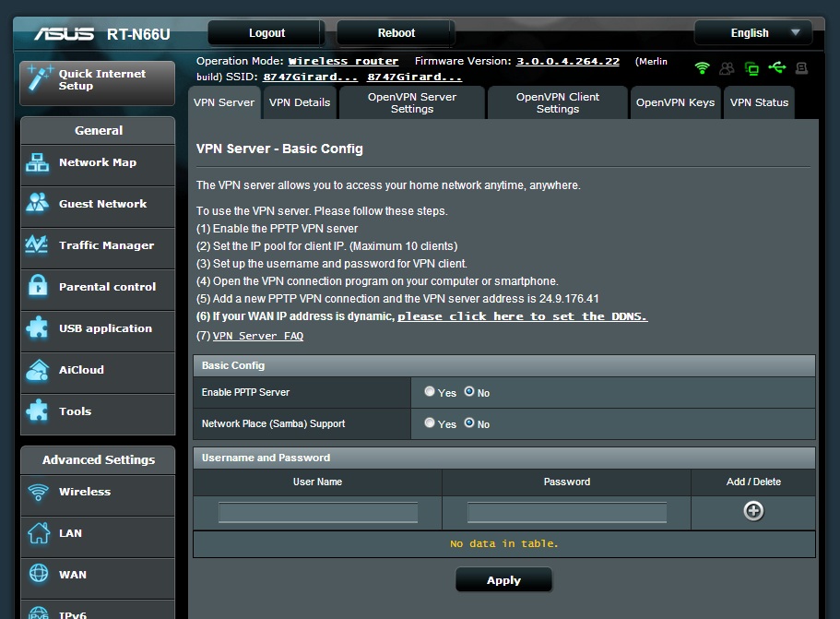Select No for Enable PPTP Server

[469, 391]
